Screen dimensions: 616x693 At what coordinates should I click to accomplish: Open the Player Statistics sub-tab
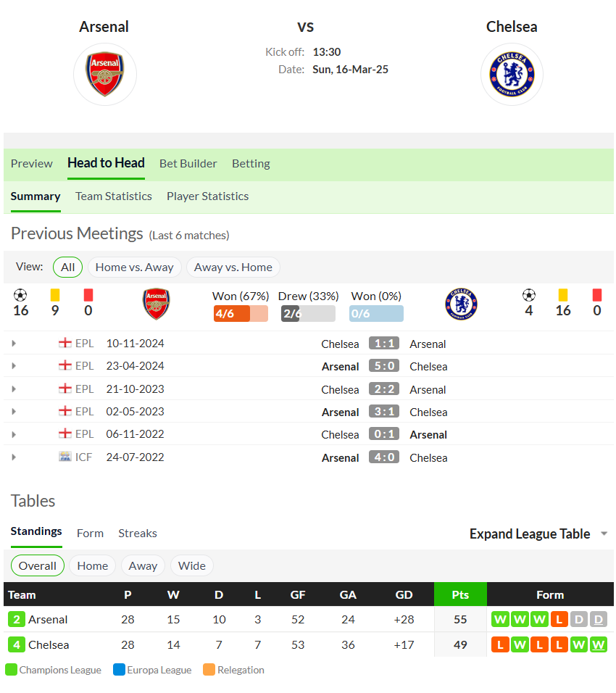(208, 196)
